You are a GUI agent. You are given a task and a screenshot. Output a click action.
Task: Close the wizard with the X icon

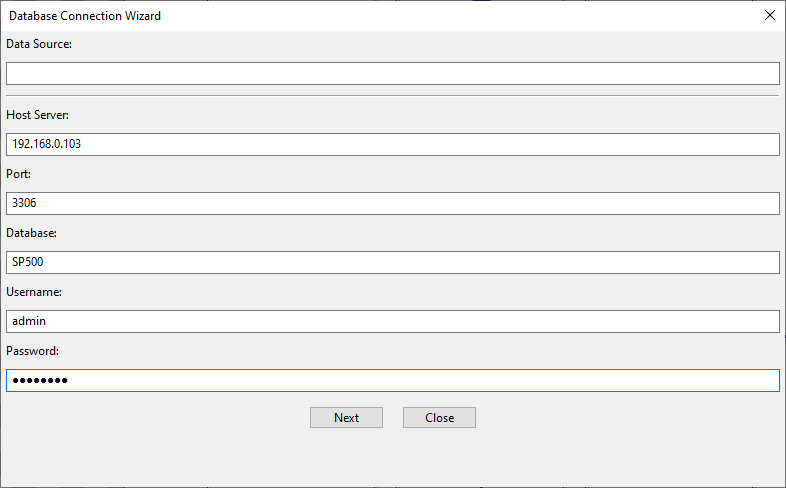click(770, 16)
